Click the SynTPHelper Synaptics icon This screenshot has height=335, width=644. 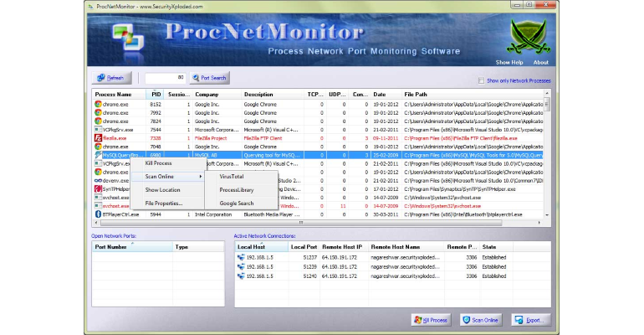pos(98,189)
